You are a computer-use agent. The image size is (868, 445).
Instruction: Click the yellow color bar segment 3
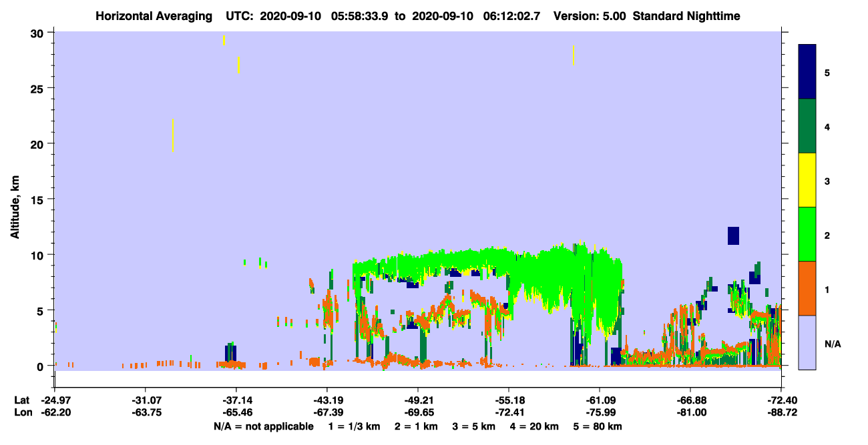coord(807,180)
